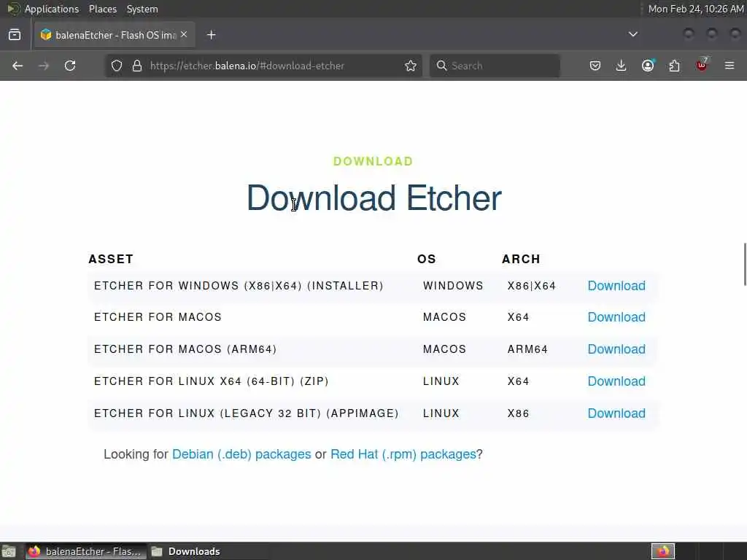Click the uBlock Origin extension icon
Screen dimensions: 747x560
(x=702, y=65)
